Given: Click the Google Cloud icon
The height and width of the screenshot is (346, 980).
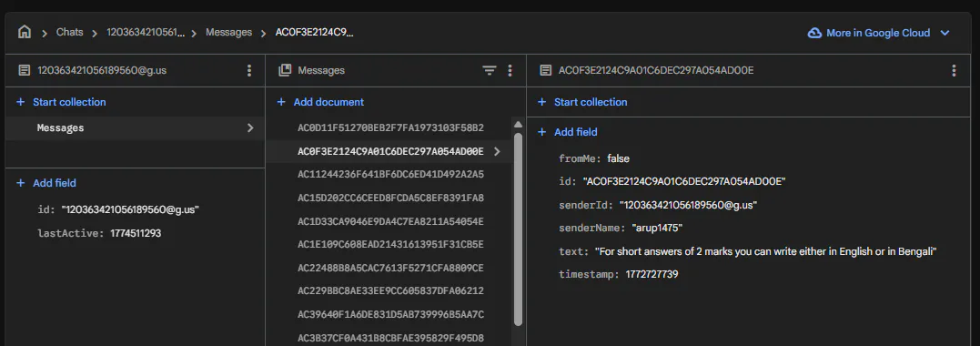Looking at the screenshot, I should pyautogui.click(x=814, y=33).
